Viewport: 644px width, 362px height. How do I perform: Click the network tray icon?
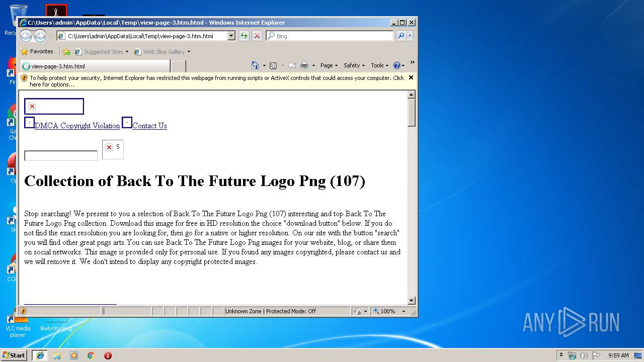coord(572,355)
